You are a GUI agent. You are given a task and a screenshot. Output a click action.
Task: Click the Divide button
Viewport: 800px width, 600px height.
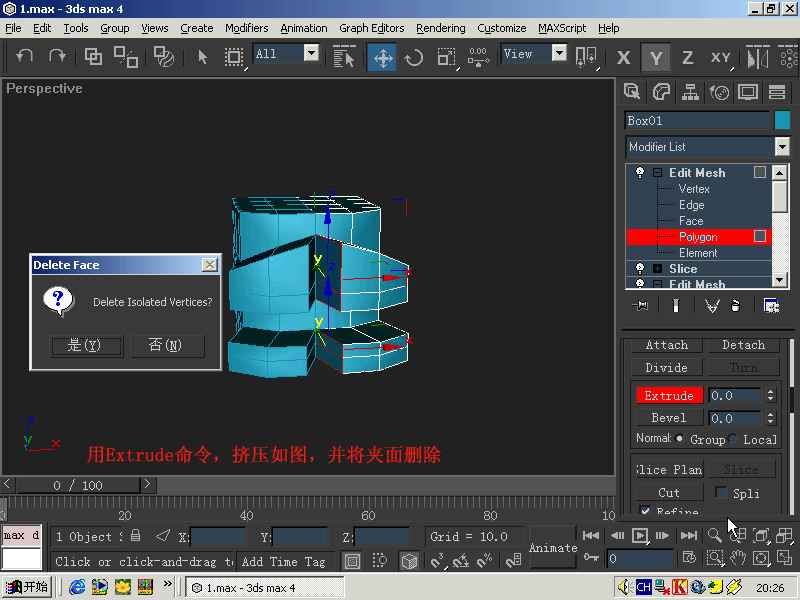pos(666,367)
